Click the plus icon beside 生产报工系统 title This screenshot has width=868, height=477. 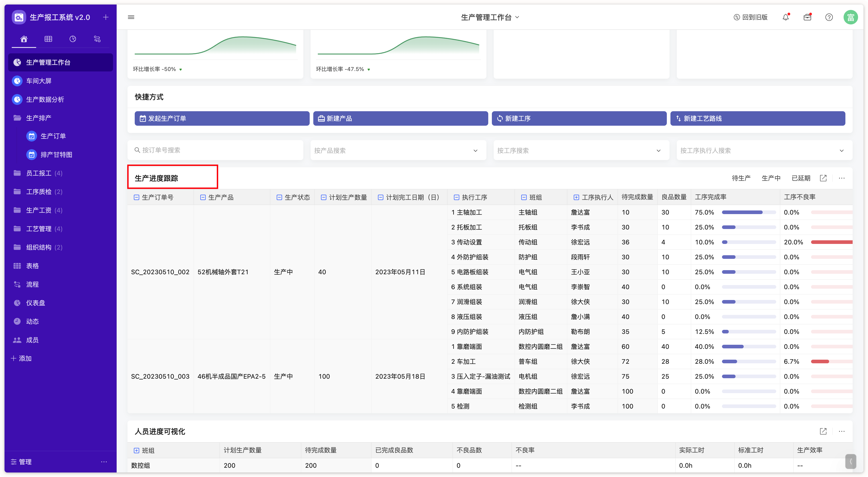106,17
